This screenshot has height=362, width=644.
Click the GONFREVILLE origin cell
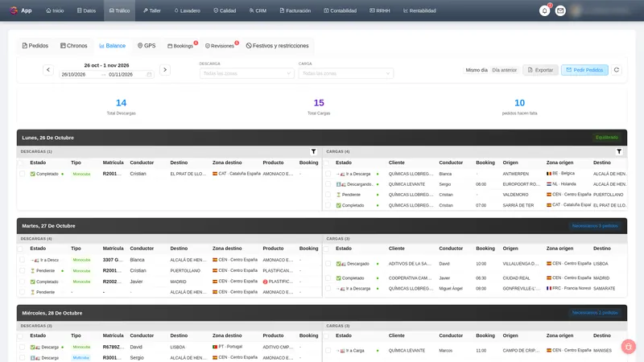(x=522, y=289)
